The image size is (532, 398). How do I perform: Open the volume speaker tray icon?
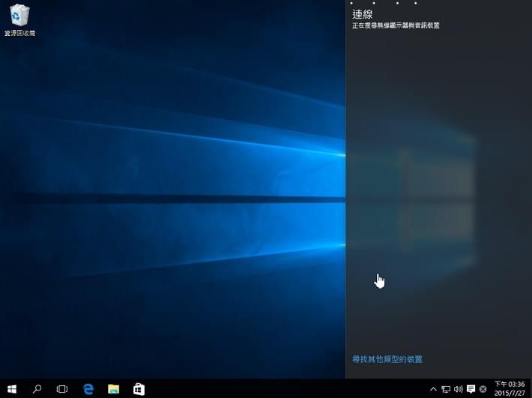tap(459, 389)
